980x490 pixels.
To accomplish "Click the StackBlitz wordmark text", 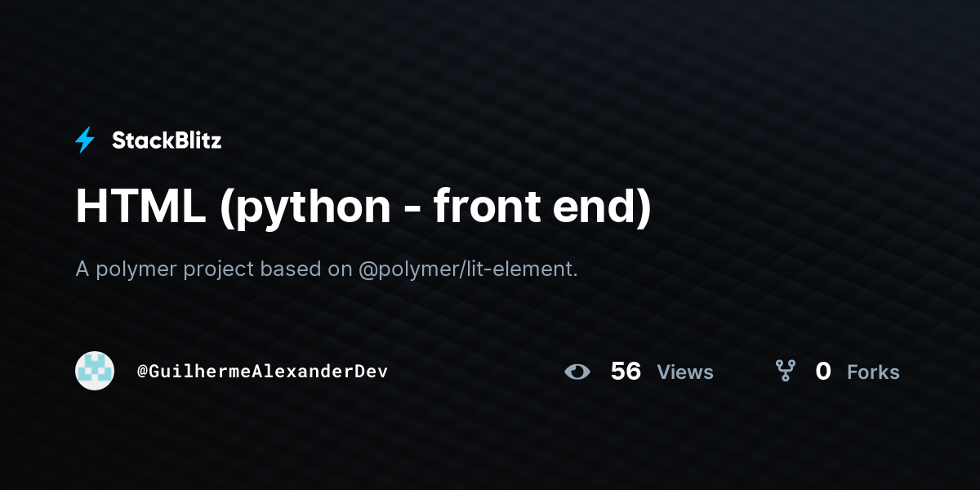I will point(167,140).
